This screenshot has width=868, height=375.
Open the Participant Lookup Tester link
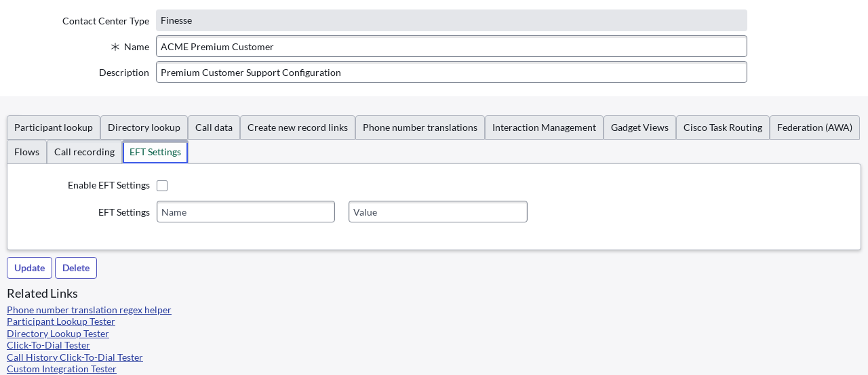point(61,321)
